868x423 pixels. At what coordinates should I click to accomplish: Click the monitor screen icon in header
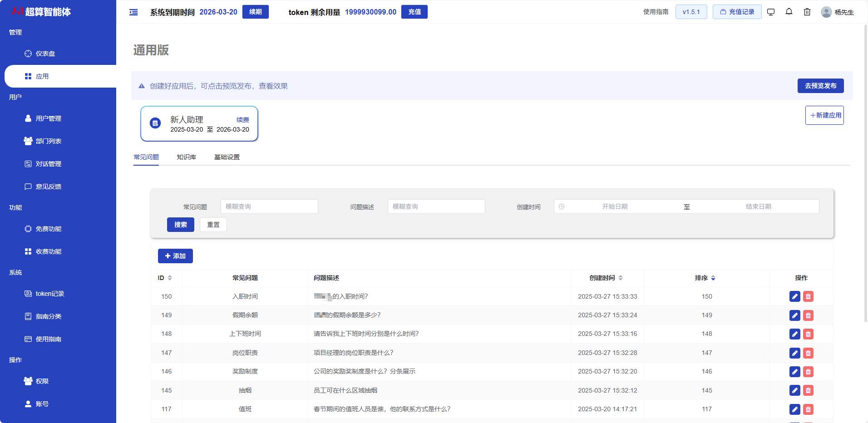(771, 12)
